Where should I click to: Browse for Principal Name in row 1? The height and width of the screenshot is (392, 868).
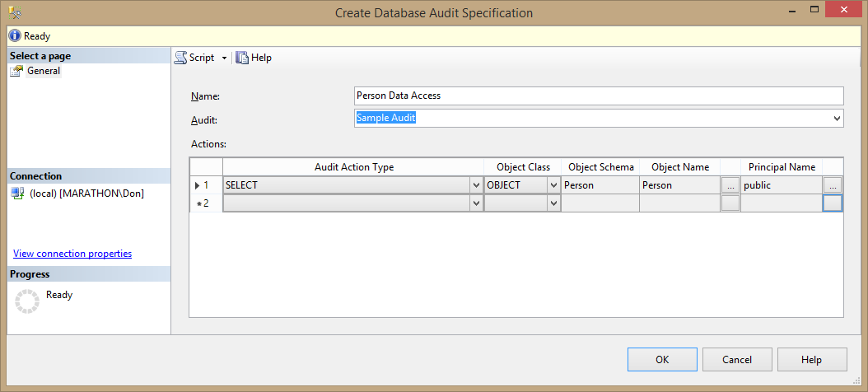tap(833, 185)
